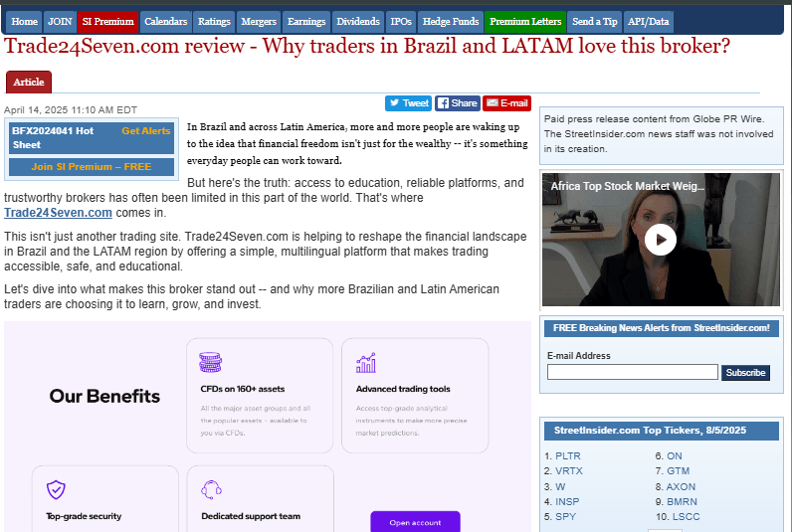Click the Top-grade security shield icon
The height and width of the screenshot is (532, 792).
[56, 489]
